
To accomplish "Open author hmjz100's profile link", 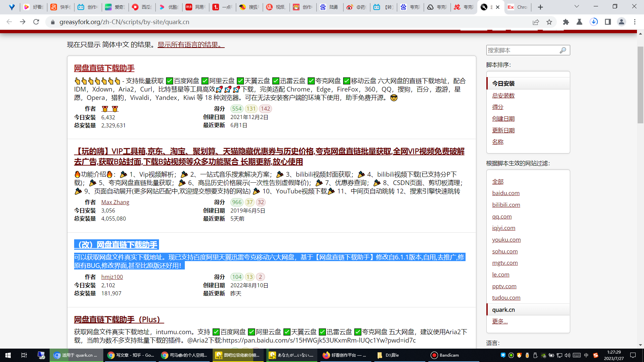I will (x=112, y=277).
